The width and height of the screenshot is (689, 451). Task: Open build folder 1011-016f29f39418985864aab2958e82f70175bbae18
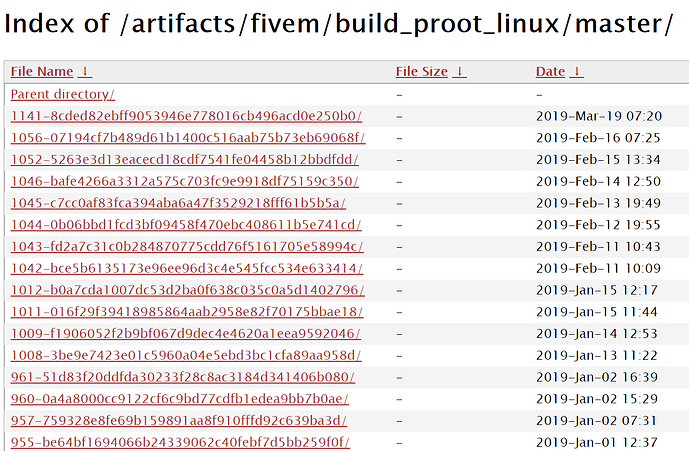pyautogui.click(x=187, y=312)
